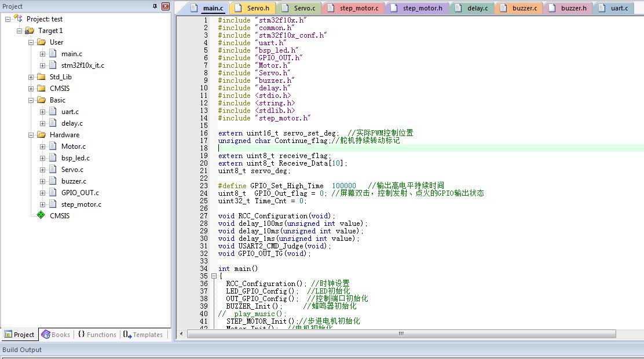
Task: Pin the Project panel with the pushpin icon
Action: click(x=155, y=6)
